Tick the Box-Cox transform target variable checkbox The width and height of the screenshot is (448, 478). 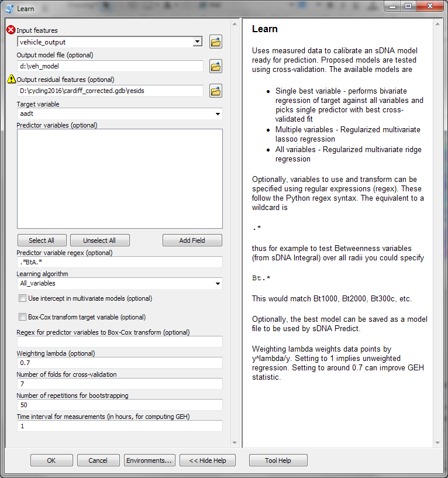22,317
